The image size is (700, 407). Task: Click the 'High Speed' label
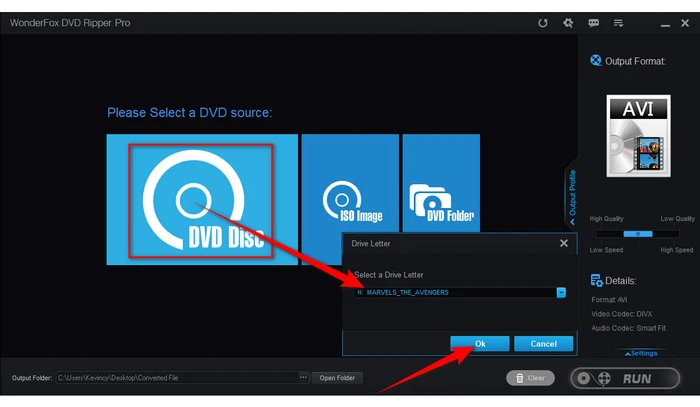tap(677, 250)
